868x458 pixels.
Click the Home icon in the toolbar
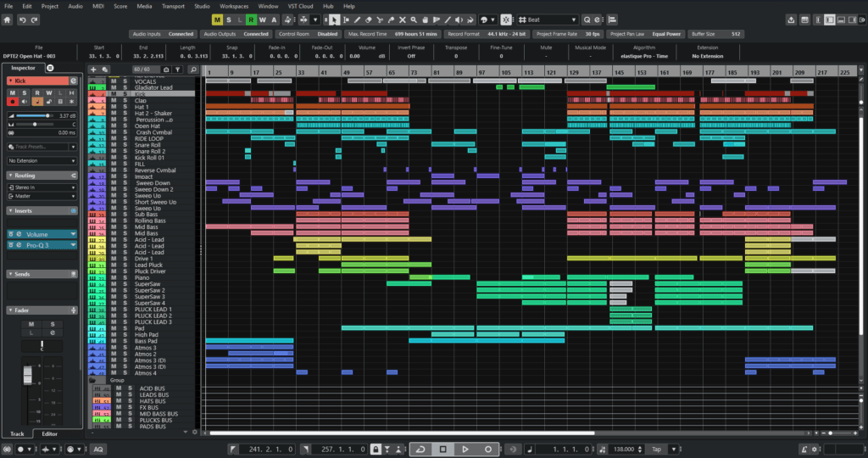click(7, 20)
